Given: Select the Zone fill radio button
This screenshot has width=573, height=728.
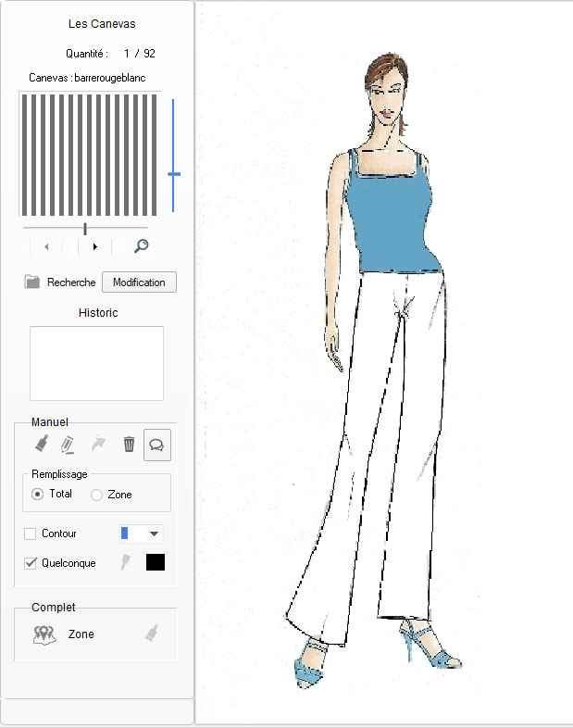Looking at the screenshot, I should (x=96, y=496).
